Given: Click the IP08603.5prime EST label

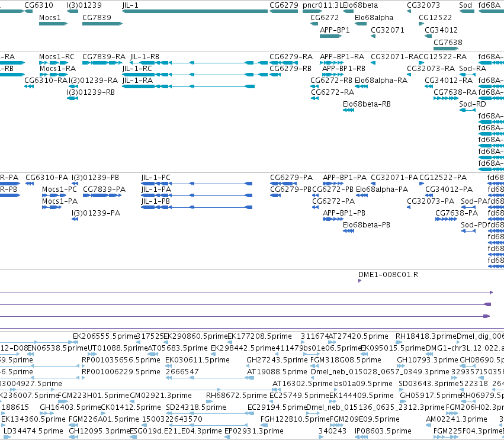Looking at the screenshot, I should tap(383, 431).
